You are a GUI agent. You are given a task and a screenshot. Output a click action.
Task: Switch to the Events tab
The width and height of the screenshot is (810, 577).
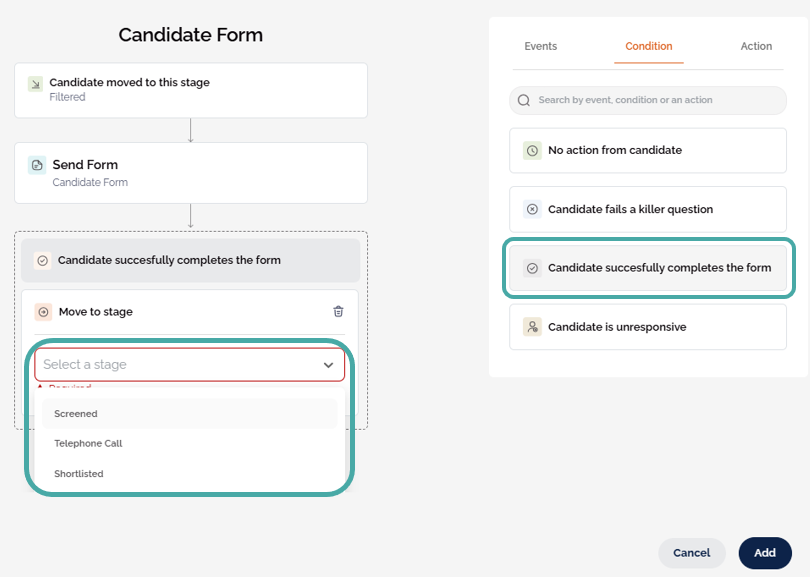click(541, 47)
